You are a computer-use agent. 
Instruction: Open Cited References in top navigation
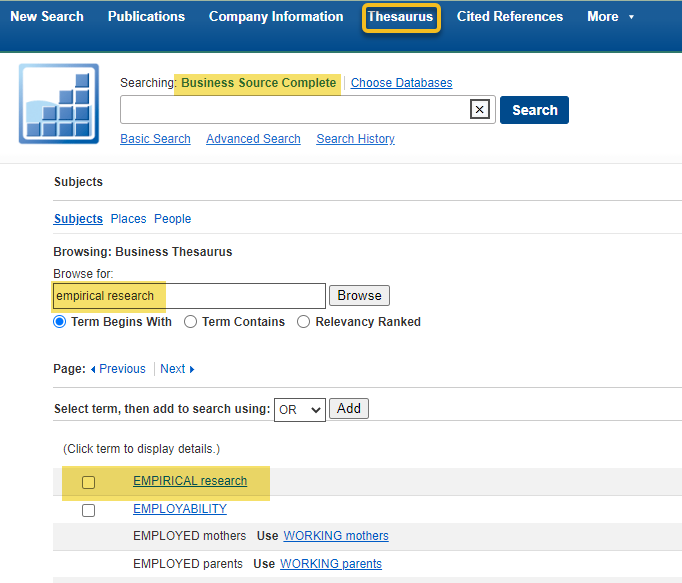(510, 17)
